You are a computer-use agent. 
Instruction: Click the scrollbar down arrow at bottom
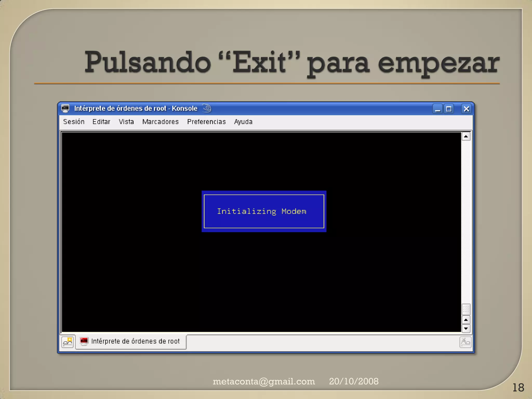pyautogui.click(x=466, y=329)
